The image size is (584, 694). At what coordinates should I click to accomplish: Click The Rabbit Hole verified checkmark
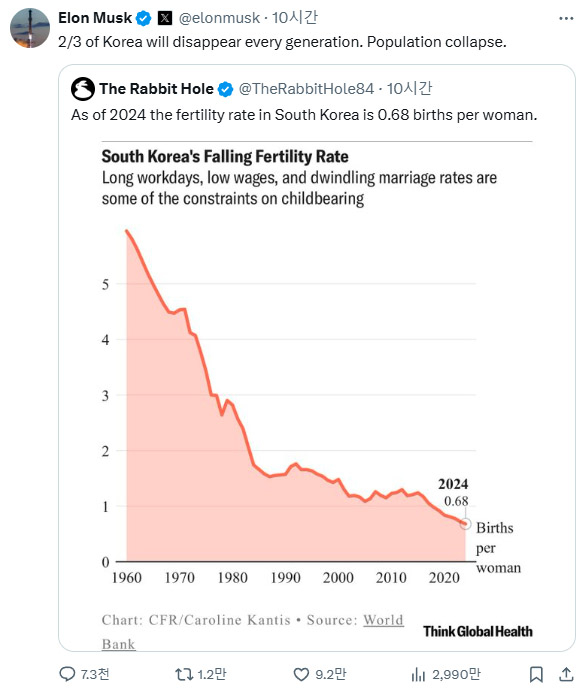pos(225,89)
